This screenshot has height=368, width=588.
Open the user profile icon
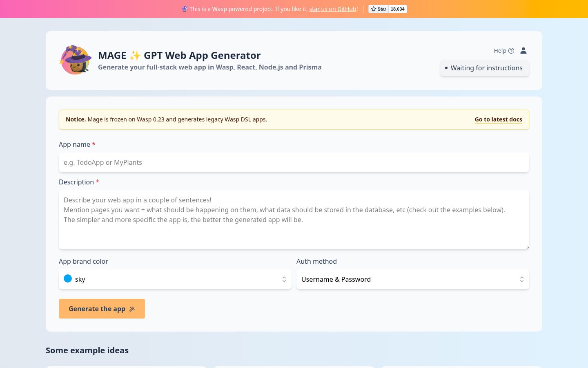523,51
